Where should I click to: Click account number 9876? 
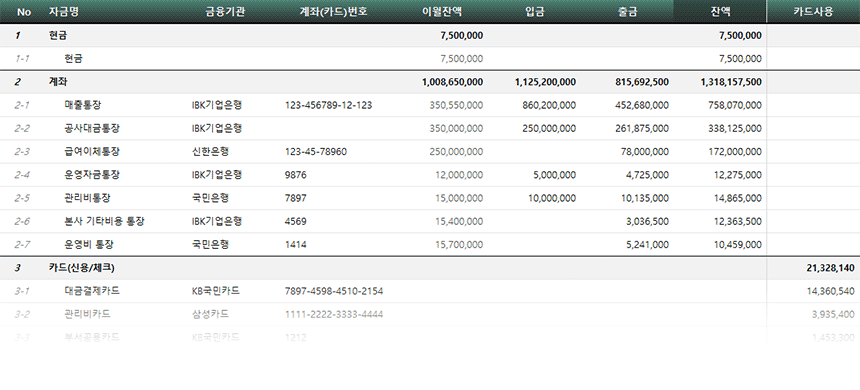point(296,175)
